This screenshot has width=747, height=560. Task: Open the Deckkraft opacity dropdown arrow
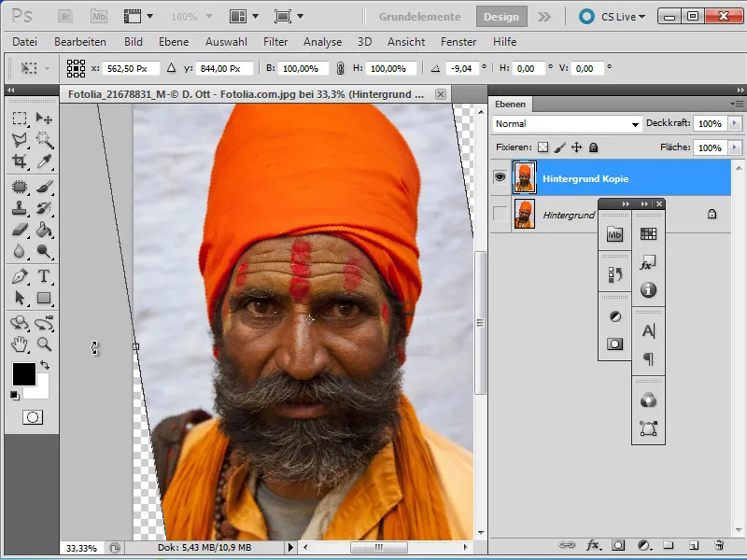coord(732,123)
